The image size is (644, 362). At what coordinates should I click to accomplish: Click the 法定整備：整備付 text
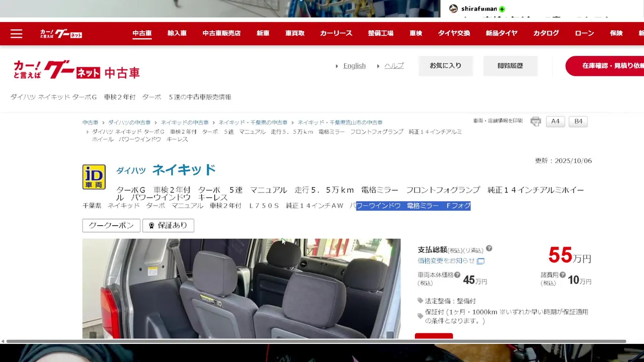[450, 301]
